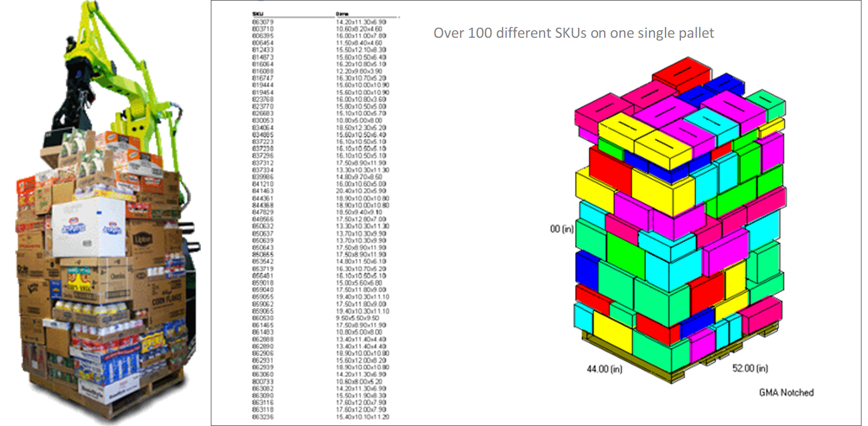The image size is (868, 426).
Task: Select SKU 860530 row
Action: (263, 317)
